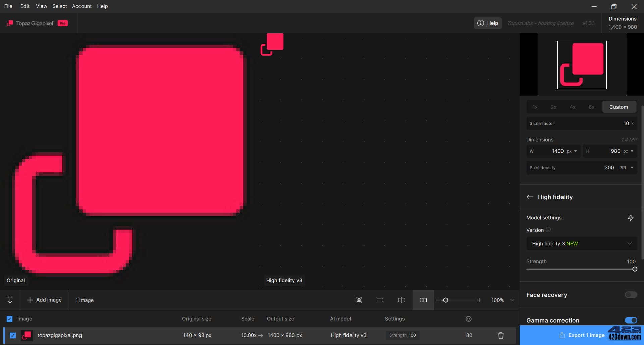The image size is (644, 345).
Task: Minimize the window
Action: [x=594, y=6]
